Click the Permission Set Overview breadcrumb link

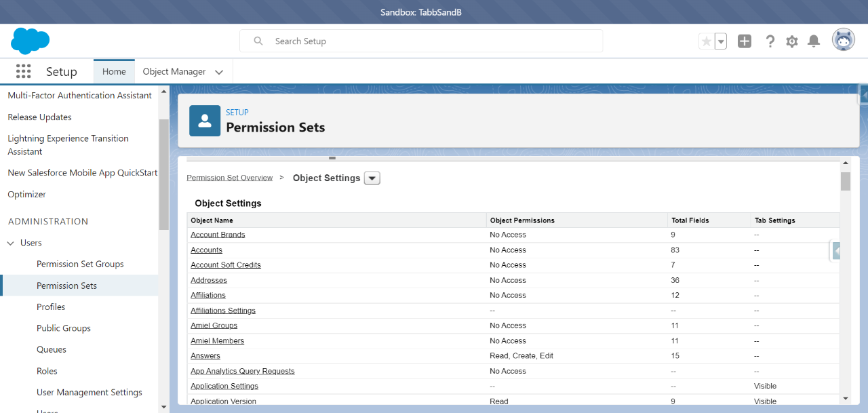pyautogui.click(x=229, y=178)
